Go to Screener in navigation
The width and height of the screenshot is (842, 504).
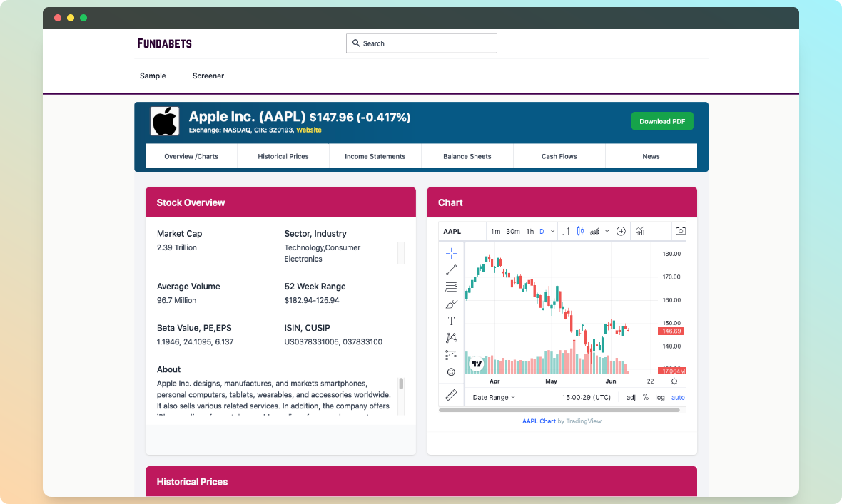point(208,76)
